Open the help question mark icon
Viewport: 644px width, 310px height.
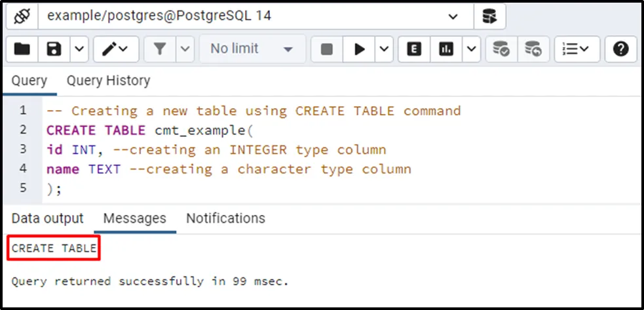[620, 49]
